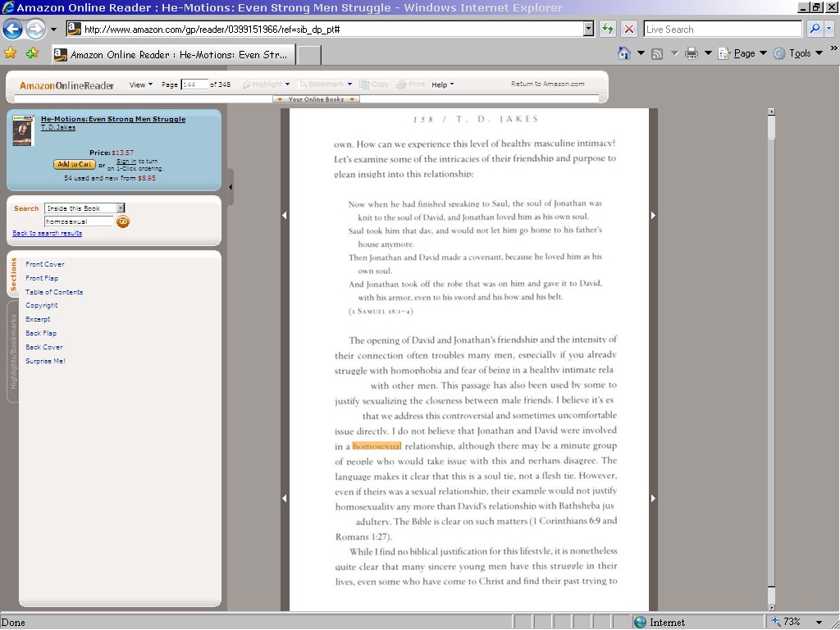Expand the Your Online Books bar

tap(316, 99)
